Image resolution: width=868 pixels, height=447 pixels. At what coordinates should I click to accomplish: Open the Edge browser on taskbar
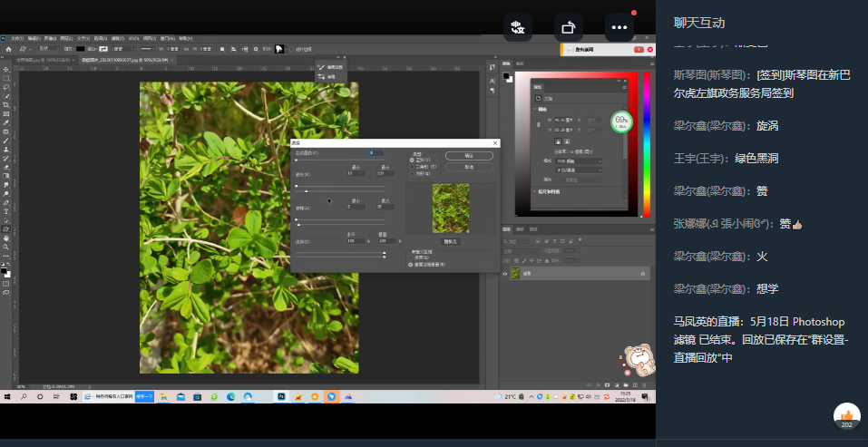pos(231,396)
